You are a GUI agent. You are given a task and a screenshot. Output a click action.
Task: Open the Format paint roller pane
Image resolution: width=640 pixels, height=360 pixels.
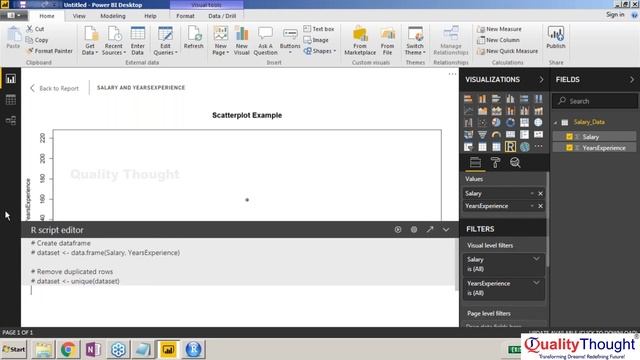496,162
